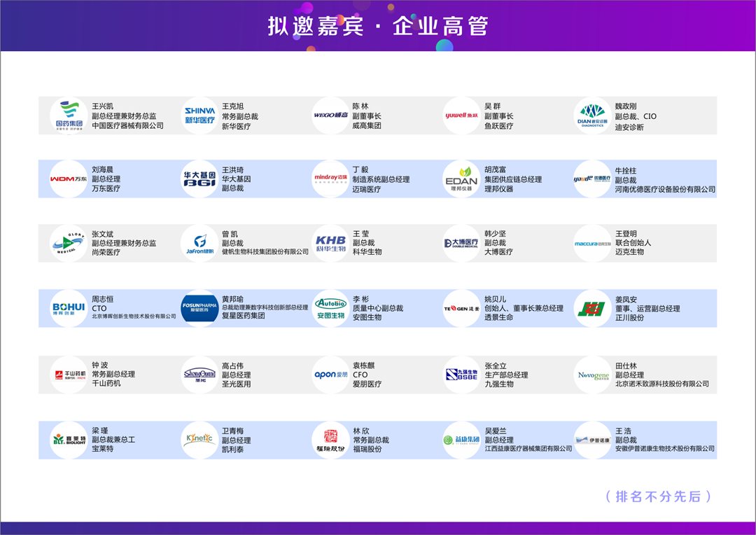This screenshot has height=535, width=756.
Task: Click the TELLGEN 透景 logo
Action: 461,308
